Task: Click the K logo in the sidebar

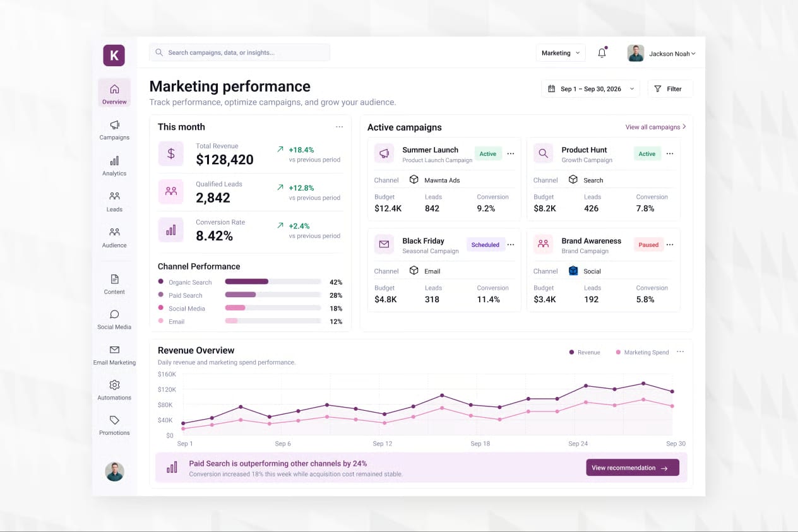Action: tap(114, 55)
